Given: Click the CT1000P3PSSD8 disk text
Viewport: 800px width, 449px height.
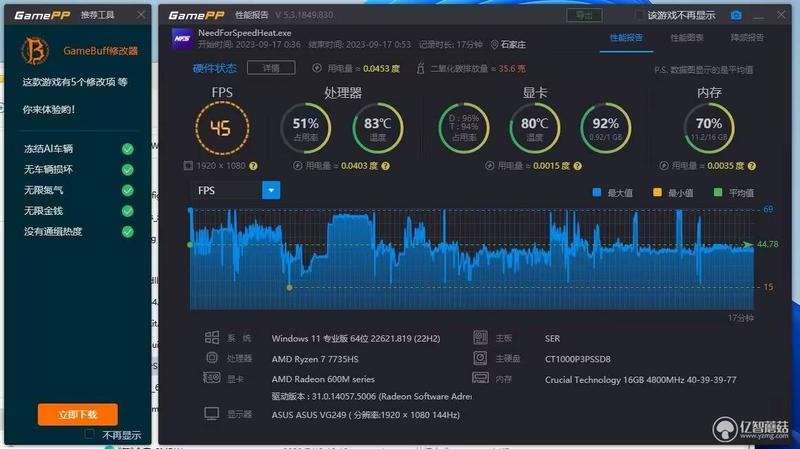Looking at the screenshot, I should click(578, 359).
